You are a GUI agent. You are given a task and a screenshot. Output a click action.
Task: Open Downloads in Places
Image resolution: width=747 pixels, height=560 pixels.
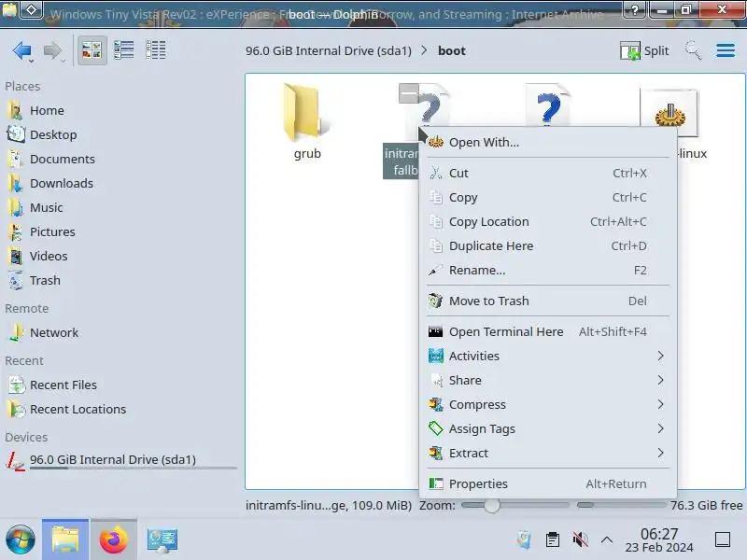coord(62,183)
